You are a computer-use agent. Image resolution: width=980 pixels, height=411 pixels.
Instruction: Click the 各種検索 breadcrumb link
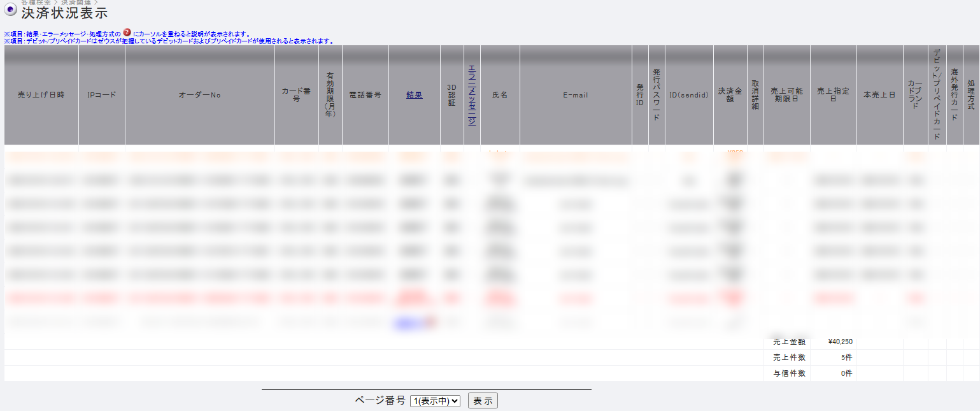(x=36, y=3)
